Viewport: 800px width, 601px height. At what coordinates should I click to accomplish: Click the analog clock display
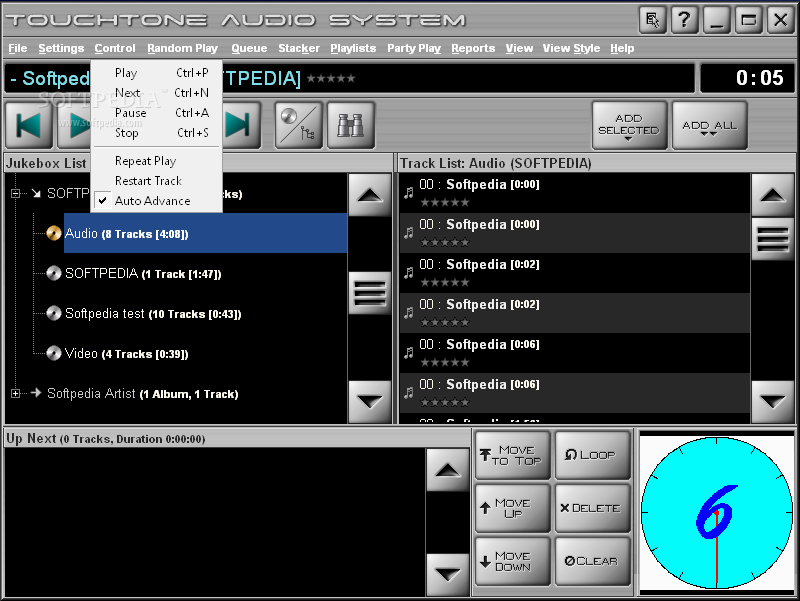tap(717, 512)
